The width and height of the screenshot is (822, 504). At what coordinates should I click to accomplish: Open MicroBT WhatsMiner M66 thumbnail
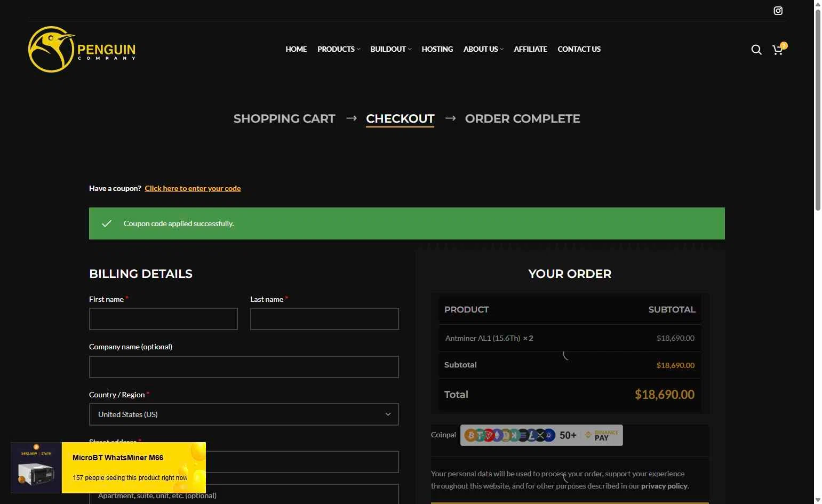36,468
